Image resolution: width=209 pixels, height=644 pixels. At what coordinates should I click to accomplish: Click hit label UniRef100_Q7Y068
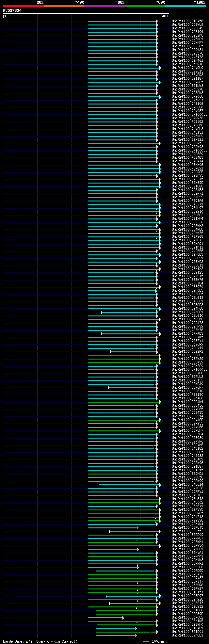[x=187, y=97]
